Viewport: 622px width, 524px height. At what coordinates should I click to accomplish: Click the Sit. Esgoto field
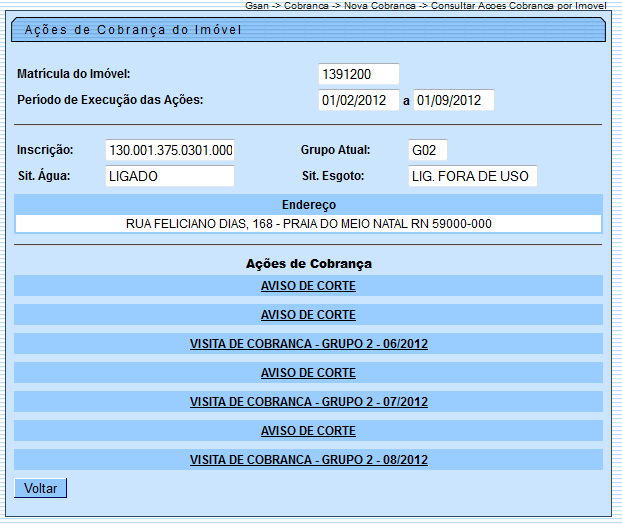(x=472, y=176)
